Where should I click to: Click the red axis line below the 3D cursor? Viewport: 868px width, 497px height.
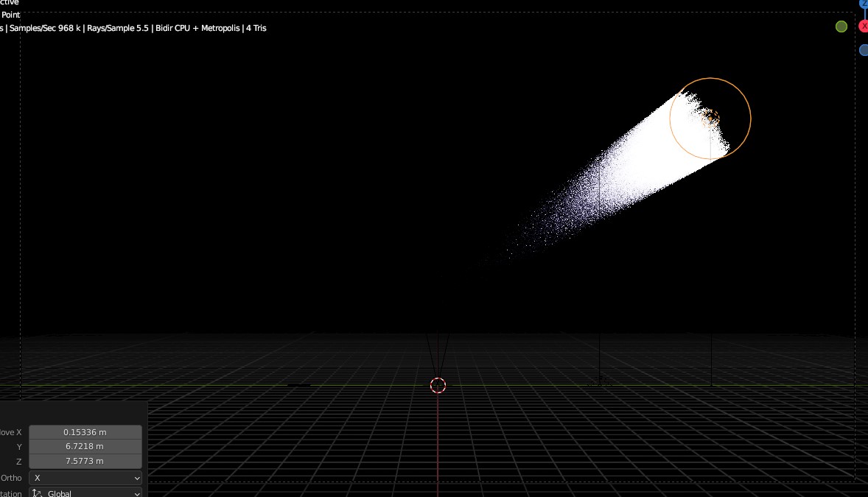(438, 442)
